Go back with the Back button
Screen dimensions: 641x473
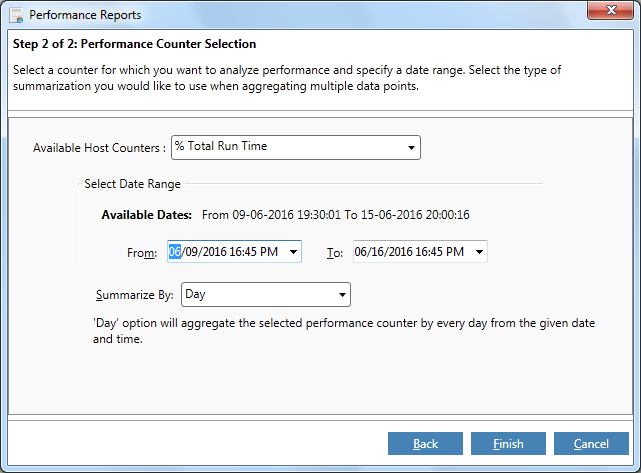click(425, 443)
